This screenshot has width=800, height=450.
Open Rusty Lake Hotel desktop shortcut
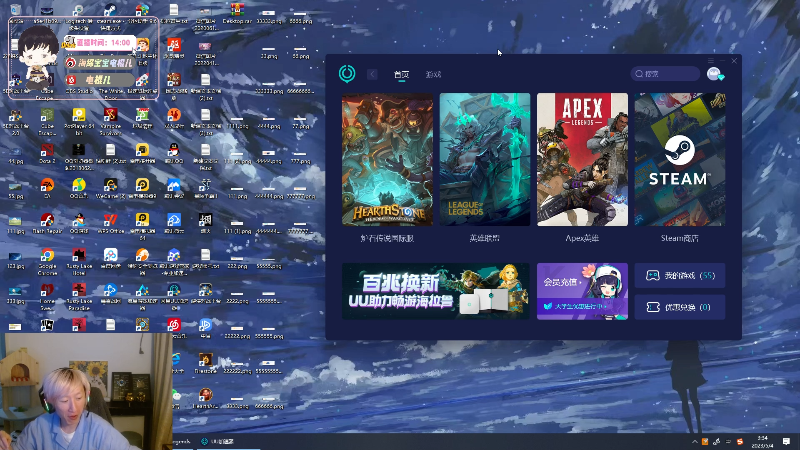coord(79,261)
